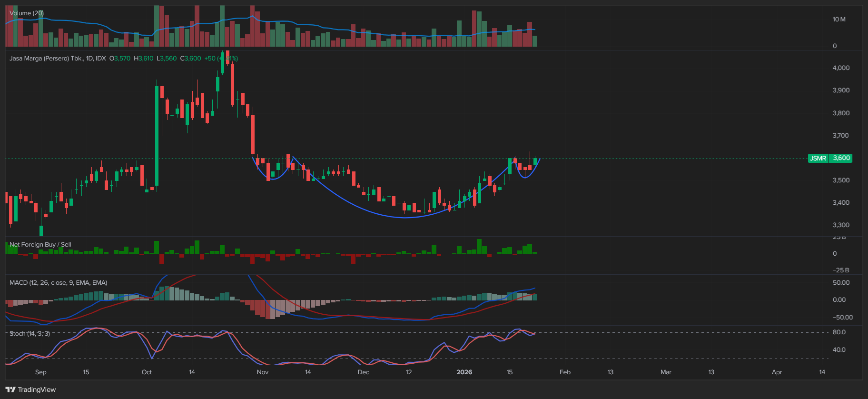This screenshot has width=868, height=399.
Task: Select the 3,900 price axis label
Action: tap(841, 90)
